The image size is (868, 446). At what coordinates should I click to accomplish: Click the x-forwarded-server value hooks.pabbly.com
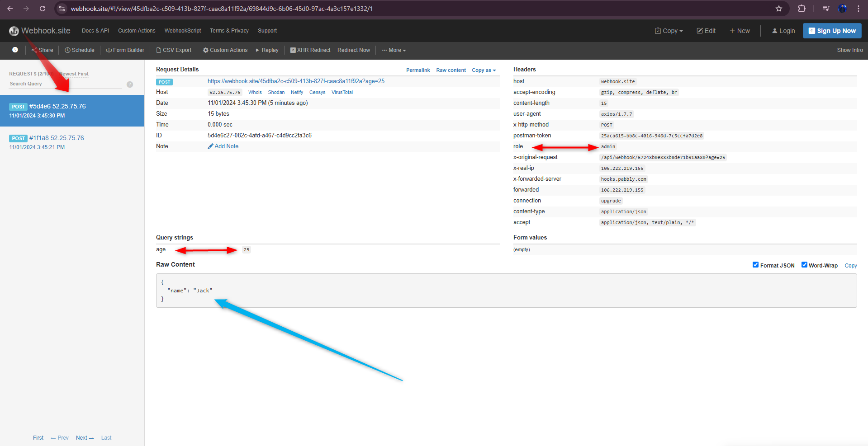pos(624,179)
